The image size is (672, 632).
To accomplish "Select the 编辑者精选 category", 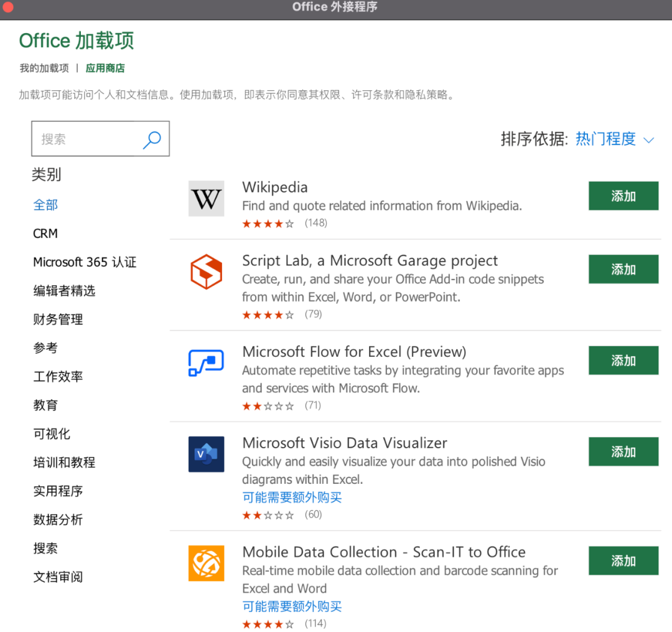I will [x=64, y=291].
